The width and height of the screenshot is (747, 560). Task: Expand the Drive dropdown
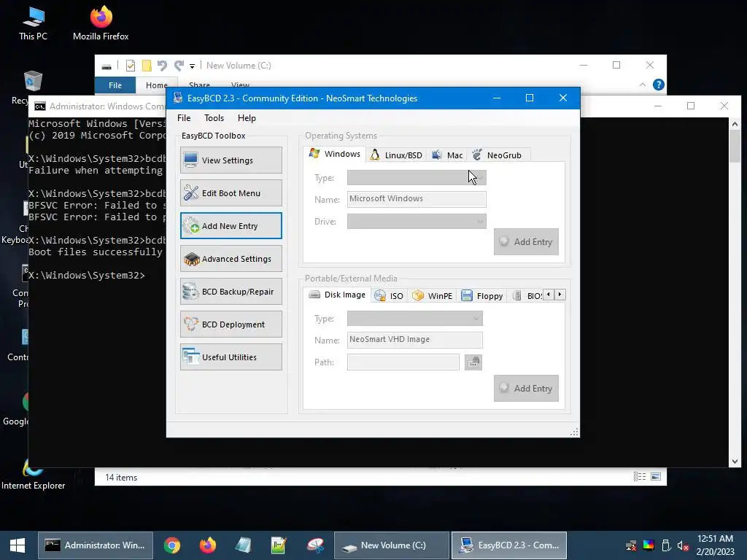(x=417, y=222)
